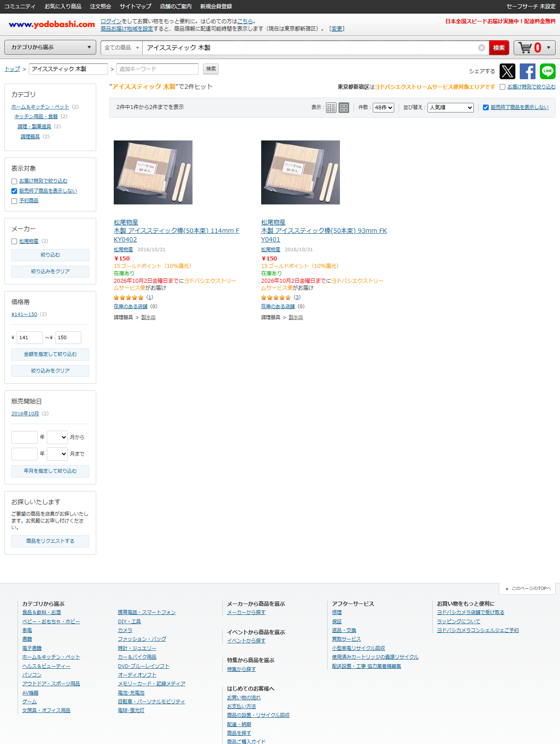Share page via LINE icon
The image size is (560, 744).
click(x=548, y=71)
